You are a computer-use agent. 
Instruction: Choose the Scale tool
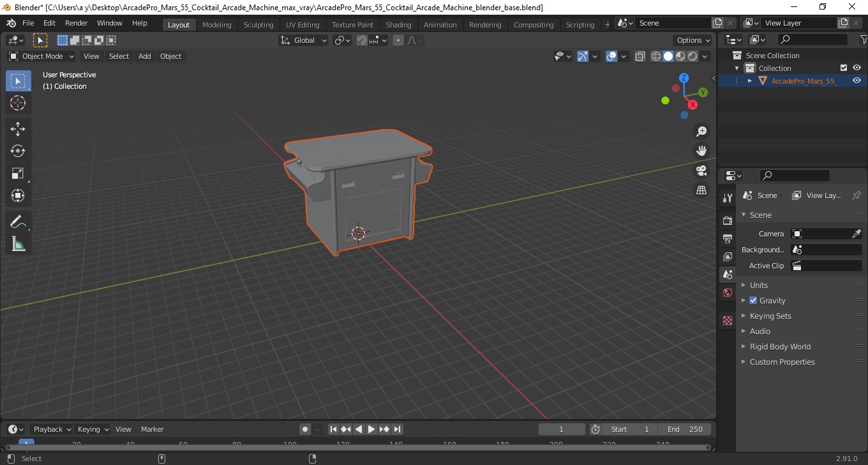tap(18, 173)
